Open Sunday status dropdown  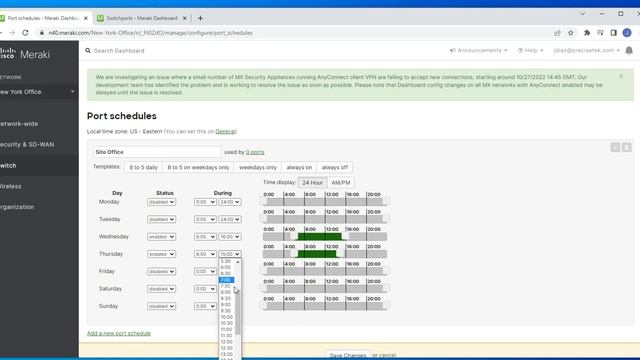[x=161, y=306]
